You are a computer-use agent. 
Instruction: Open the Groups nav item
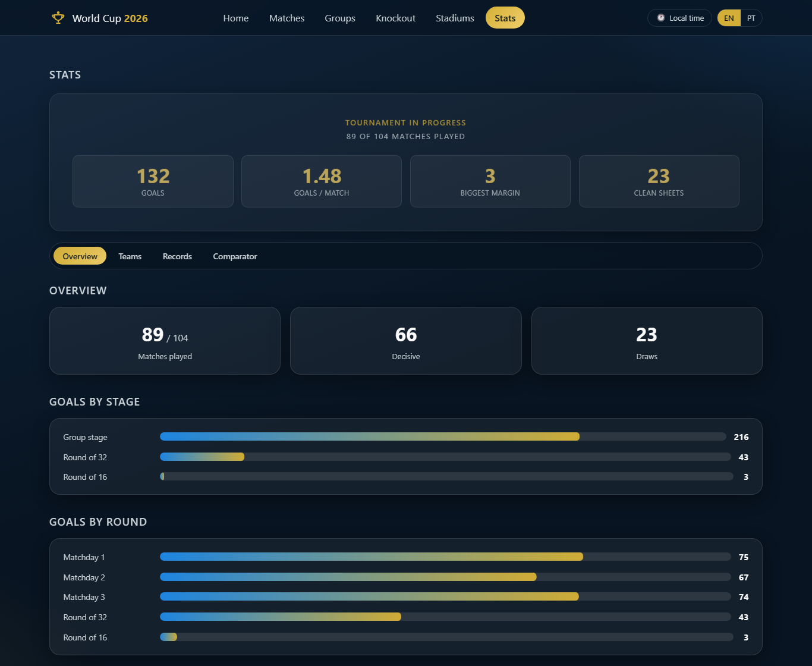(340, 18)
